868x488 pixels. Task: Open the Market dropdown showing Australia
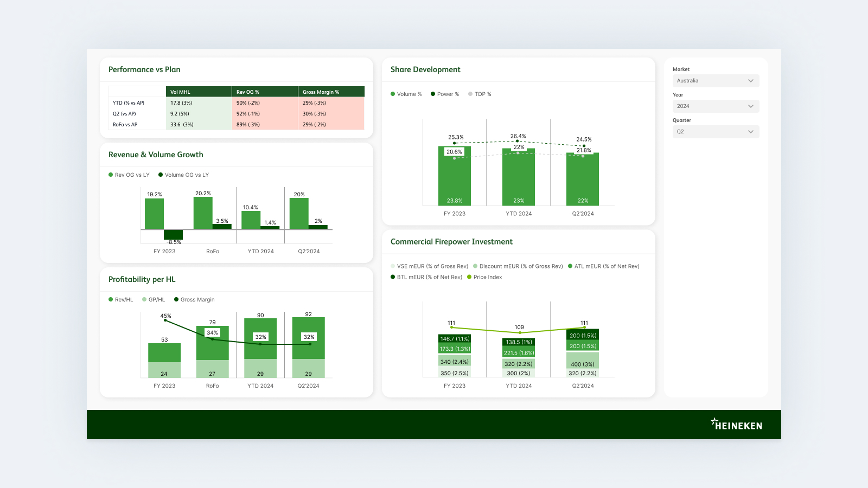pyautogui.click(x=716, y=80)
